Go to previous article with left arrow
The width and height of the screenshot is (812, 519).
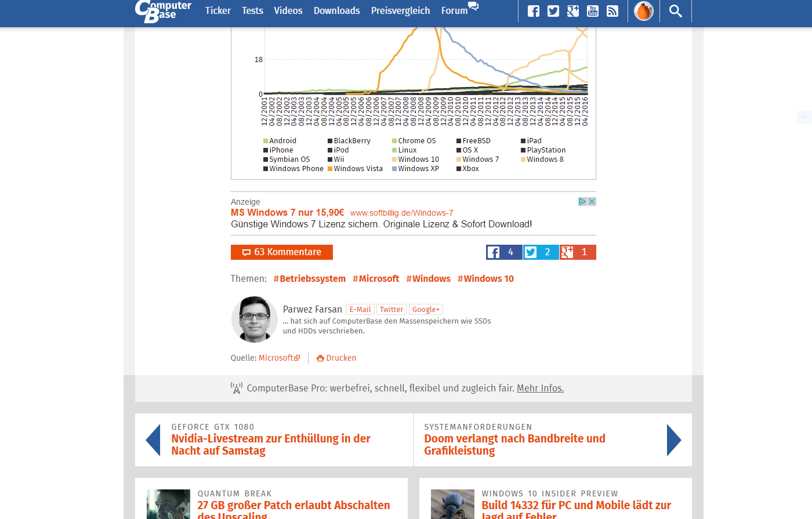click(x=153, y=440)
